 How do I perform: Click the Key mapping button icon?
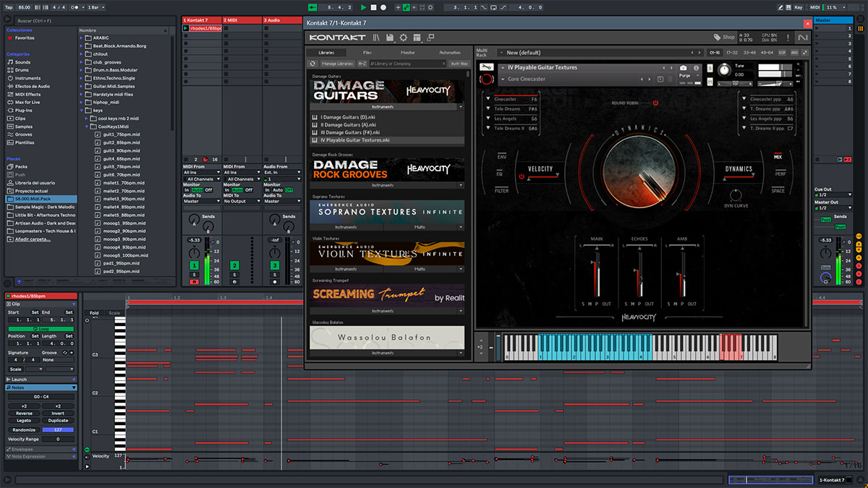798,7
